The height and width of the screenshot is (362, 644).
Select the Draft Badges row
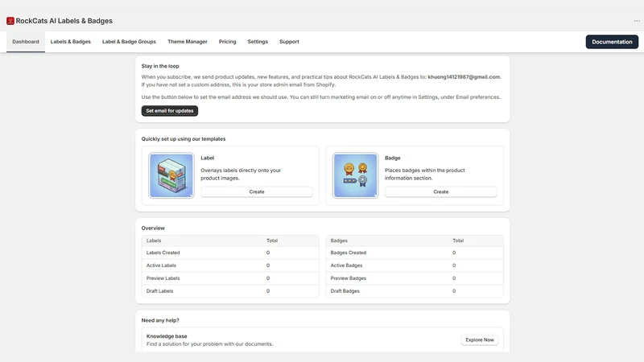click(x=415, y=291)
